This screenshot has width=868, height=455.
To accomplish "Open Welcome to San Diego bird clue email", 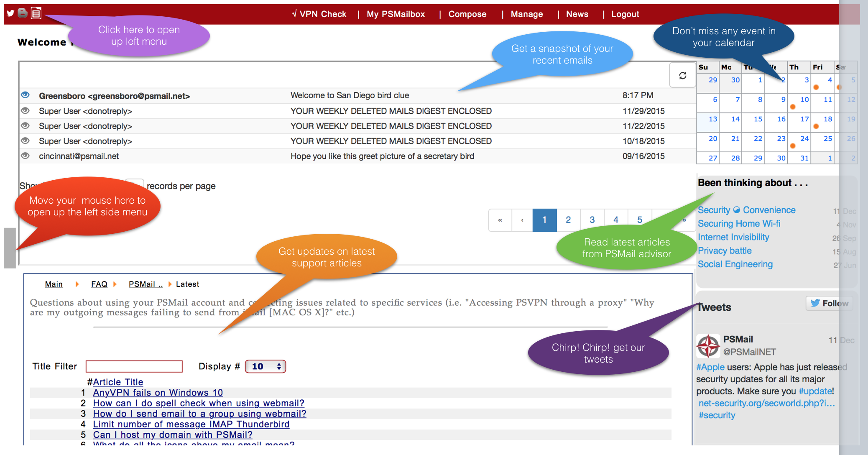I will 350,95.
